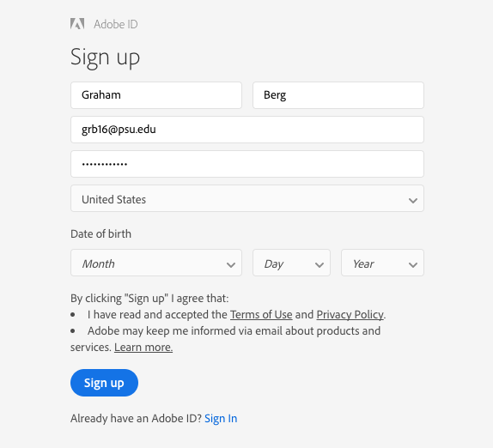Viewport: 493px width, 448px height.
Task: Follow the Learn more link
Action: click(143, 347)
